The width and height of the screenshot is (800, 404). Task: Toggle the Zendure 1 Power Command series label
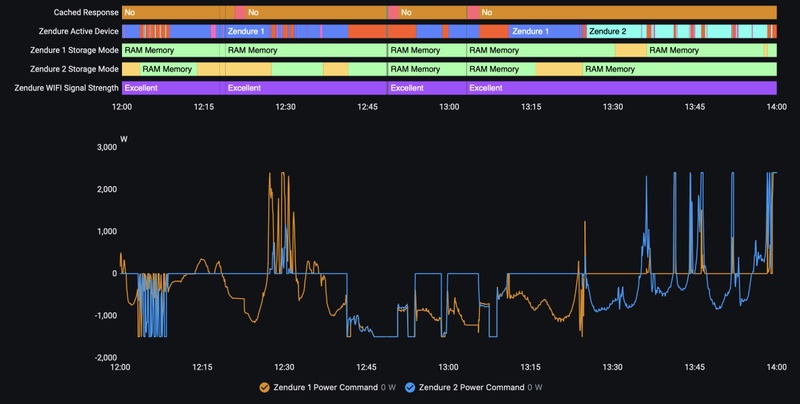coord(326,387)
